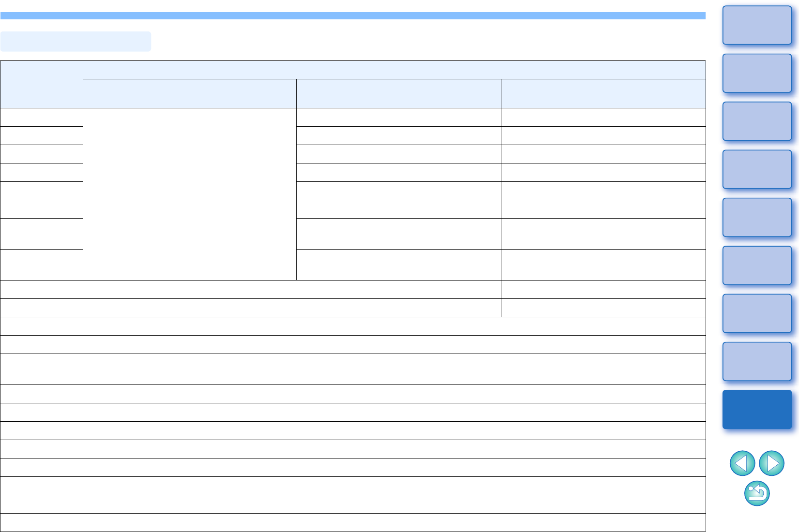Click the left-pointing previous page arrow
The width and height of the screenshot is (799, 532).
click(742, 463)
